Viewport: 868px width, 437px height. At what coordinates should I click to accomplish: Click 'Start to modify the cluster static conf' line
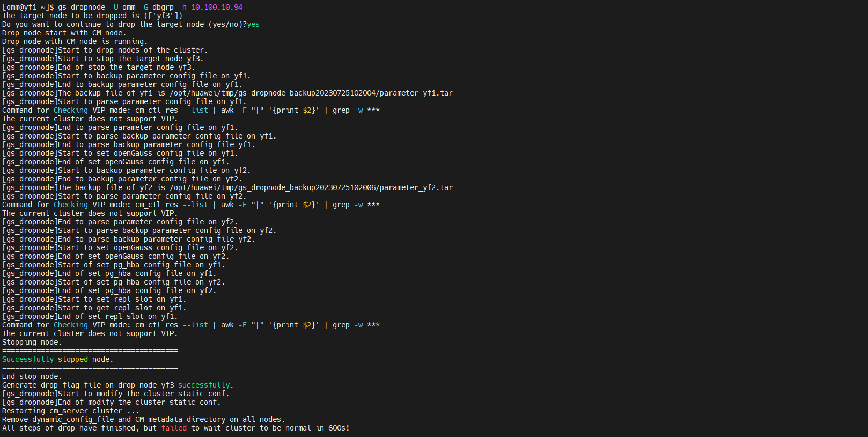point(116,394)
